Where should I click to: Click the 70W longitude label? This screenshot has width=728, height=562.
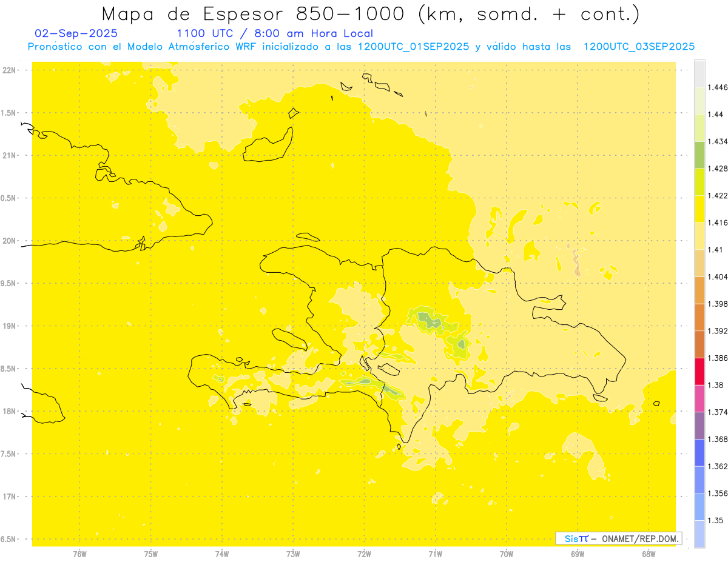(507, 554)
